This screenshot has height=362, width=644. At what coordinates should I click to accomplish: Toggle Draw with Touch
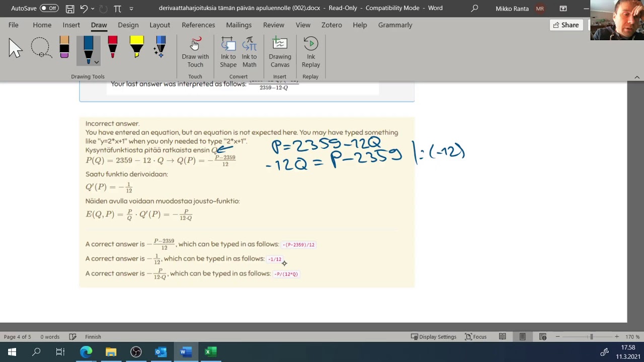[x=195, y=52]
